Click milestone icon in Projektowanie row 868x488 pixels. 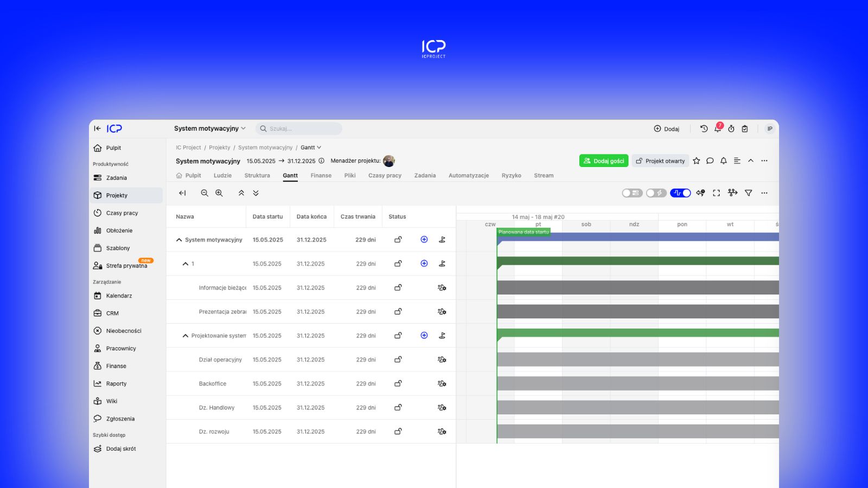point(442,336)
